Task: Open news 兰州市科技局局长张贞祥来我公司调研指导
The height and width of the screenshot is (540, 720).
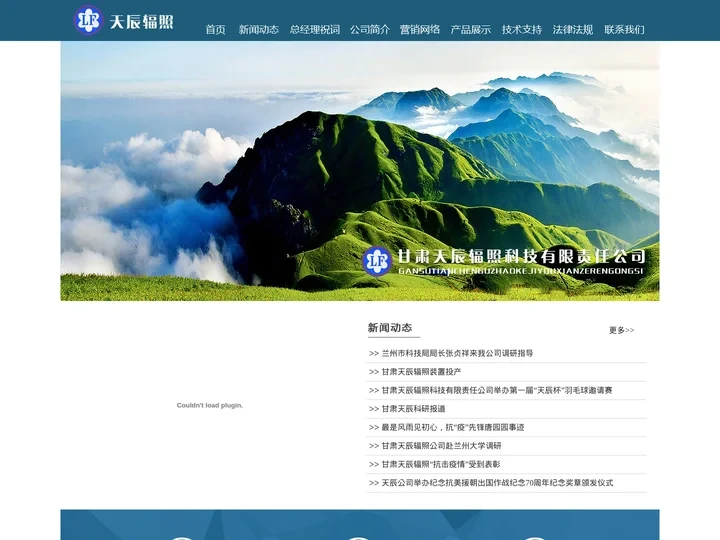Action: (x=457, y=353)
